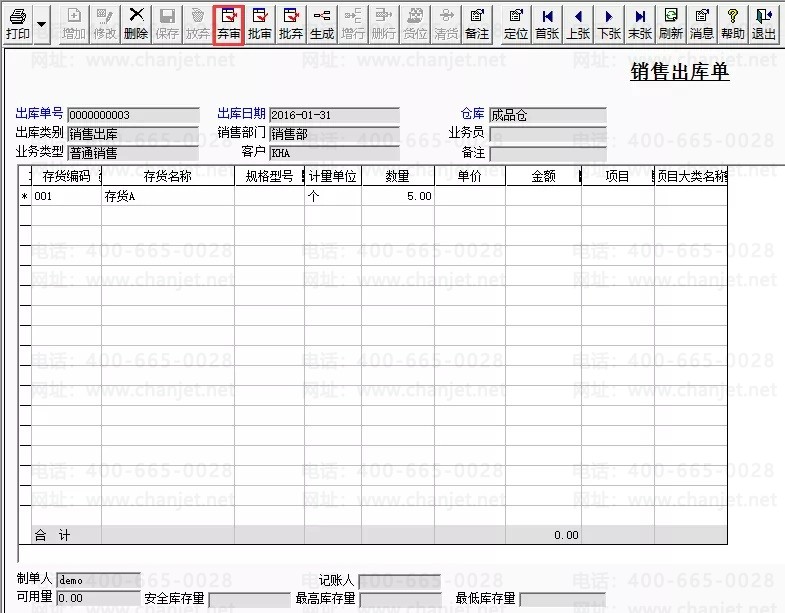Click the 打印 print icon
Screen dimensions: 785x613
18,24
